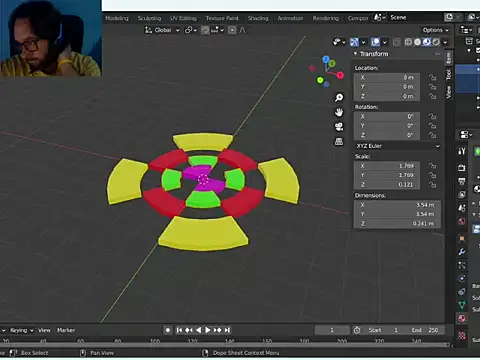The width and height of the screenshot is (480, 360).
Task: Open the transform pivot point dropdown
Action: coord(191,30)
